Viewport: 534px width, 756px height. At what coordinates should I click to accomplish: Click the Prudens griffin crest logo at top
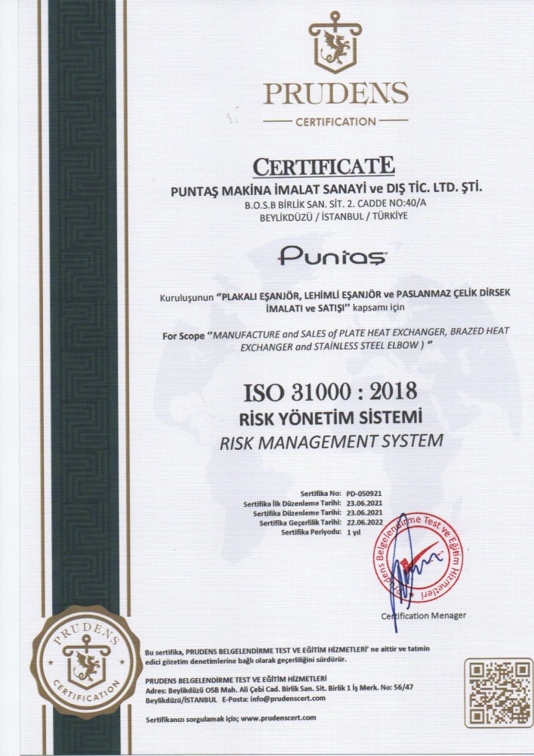(335, 44)
